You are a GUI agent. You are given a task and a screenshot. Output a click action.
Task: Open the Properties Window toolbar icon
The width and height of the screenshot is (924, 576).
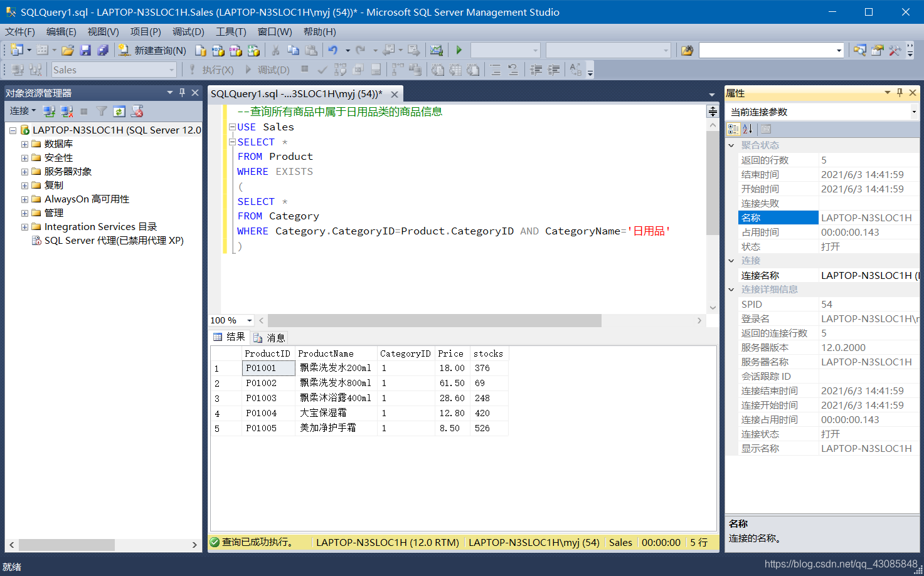[878, 50]
